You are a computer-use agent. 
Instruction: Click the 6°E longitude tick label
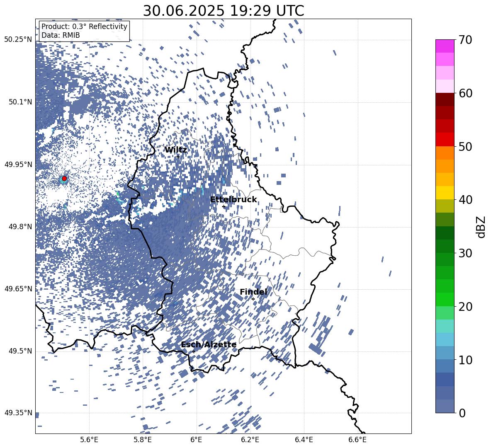[x=196, y=440]
